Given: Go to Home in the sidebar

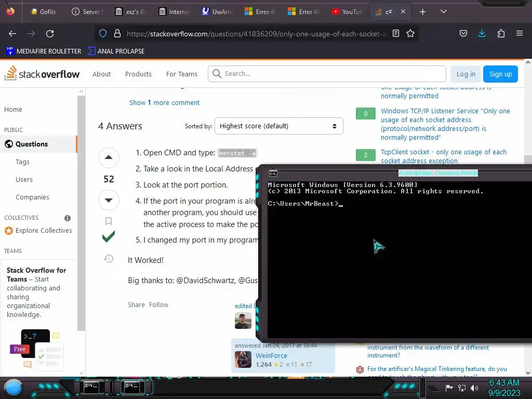Looking at the screenshot, I should click(x=13, y=109).
